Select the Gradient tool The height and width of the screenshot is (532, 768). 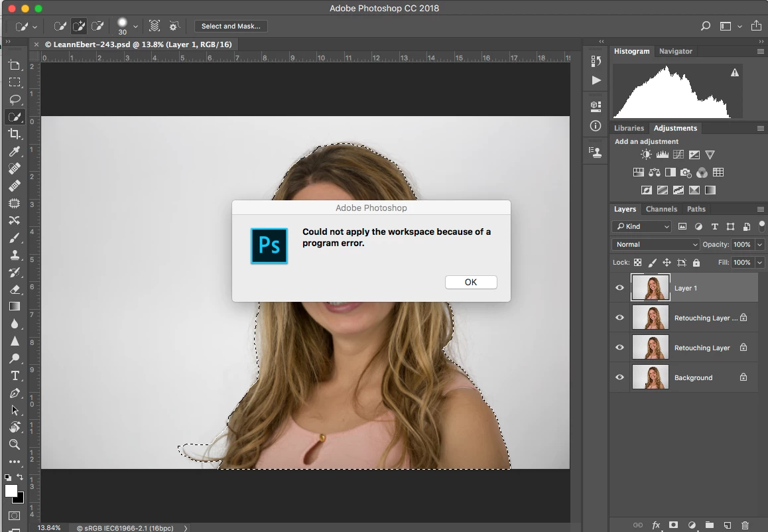pyautogui.click(x=14, y=306)
